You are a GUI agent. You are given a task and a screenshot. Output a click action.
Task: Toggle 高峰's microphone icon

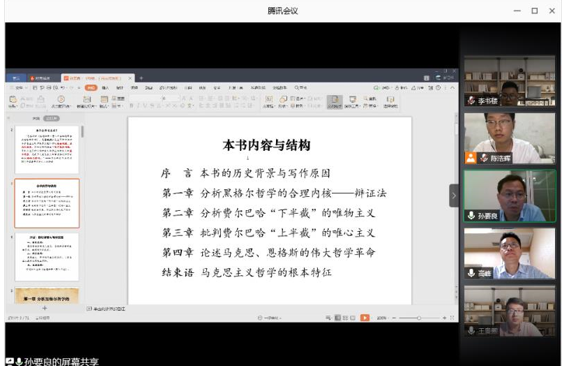tap(471, 273)
